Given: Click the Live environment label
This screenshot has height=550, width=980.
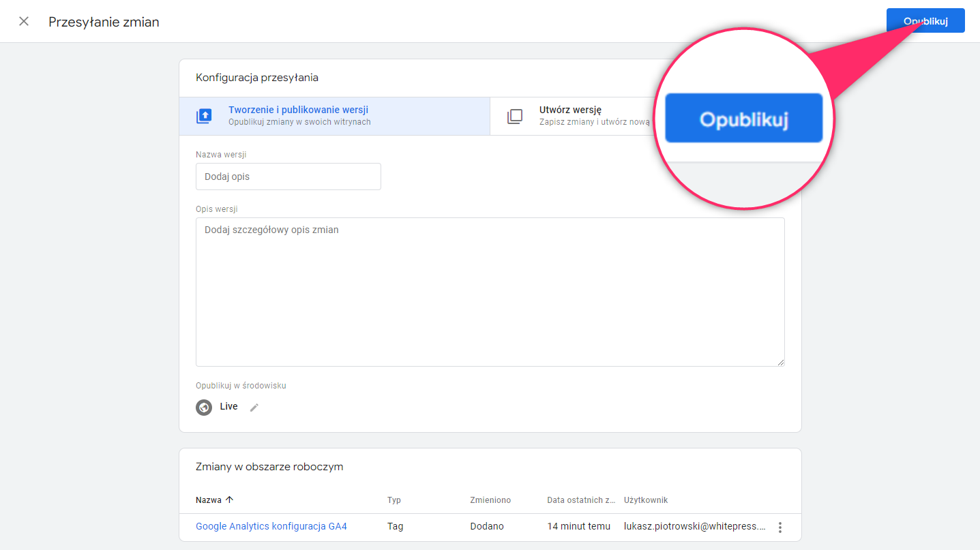Looking at the screenshot, I should [x=229, y=406].
